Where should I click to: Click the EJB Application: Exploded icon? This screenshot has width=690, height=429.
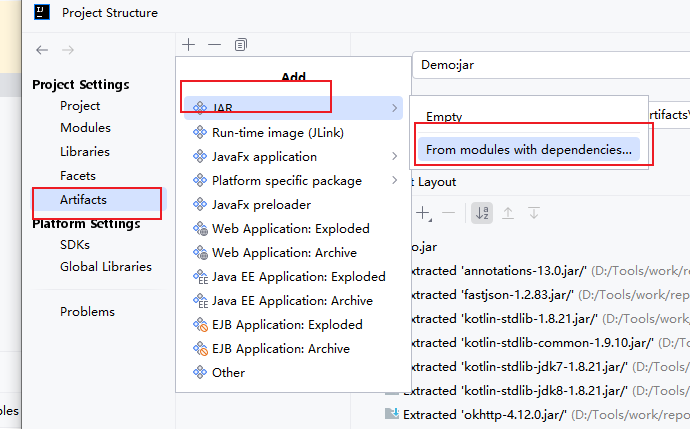[x=200, y=325]
